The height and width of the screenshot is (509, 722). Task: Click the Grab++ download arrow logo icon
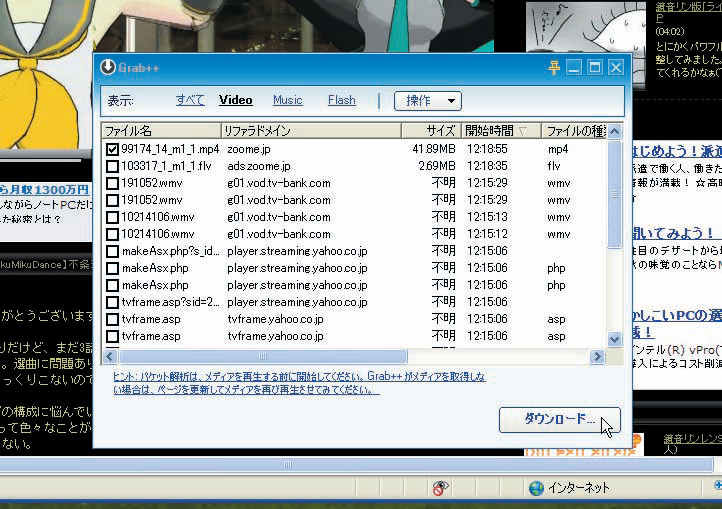[108, 67]
